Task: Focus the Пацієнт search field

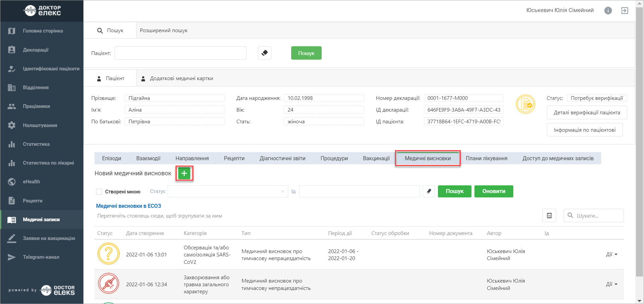Action: coord(181,53)
